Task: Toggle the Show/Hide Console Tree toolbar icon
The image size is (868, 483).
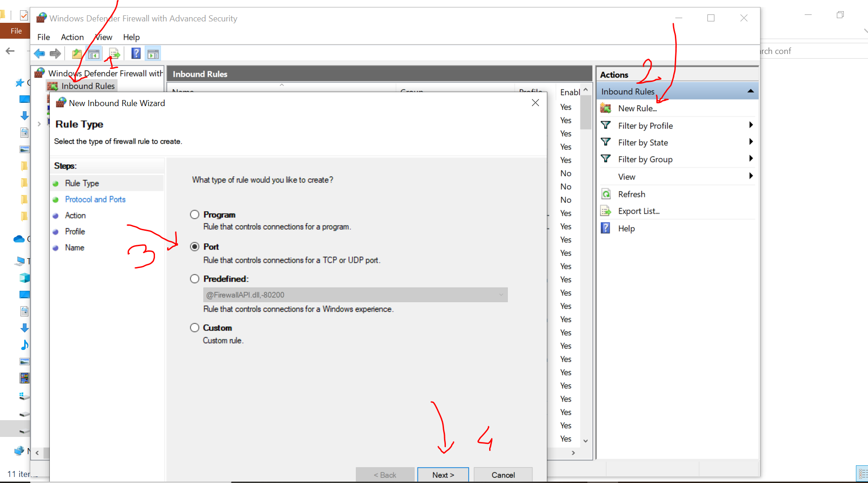Action: click(94, 54)
